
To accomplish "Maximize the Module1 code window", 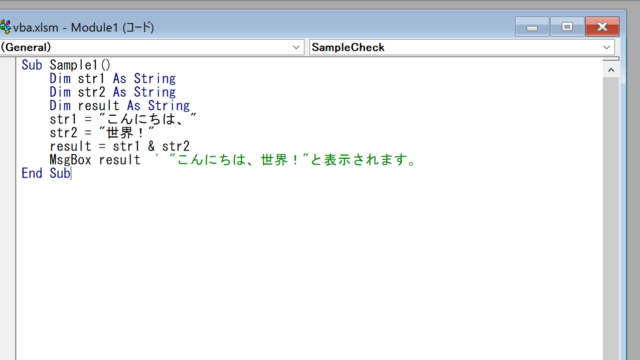I will 567,27.
